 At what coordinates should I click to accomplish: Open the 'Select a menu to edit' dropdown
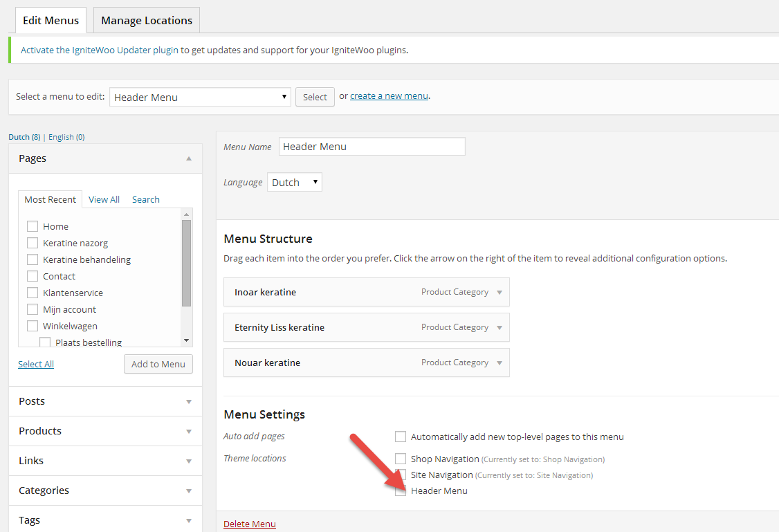click(200, 97)
